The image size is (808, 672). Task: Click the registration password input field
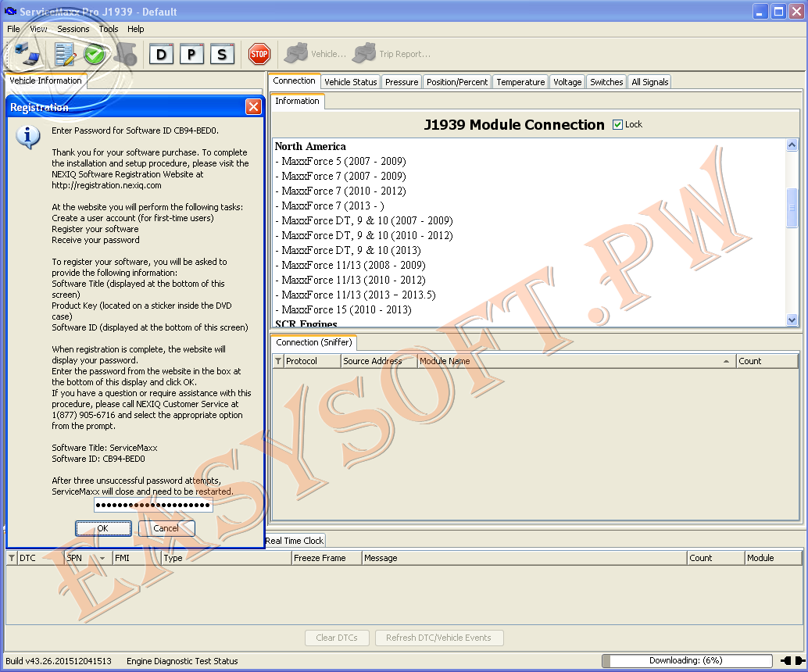click(x=153, y=505)
